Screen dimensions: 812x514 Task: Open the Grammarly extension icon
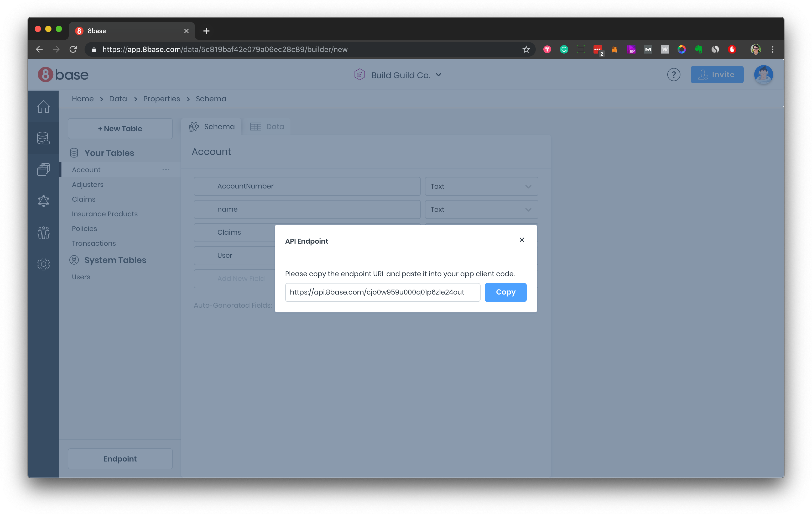[564, 50]
